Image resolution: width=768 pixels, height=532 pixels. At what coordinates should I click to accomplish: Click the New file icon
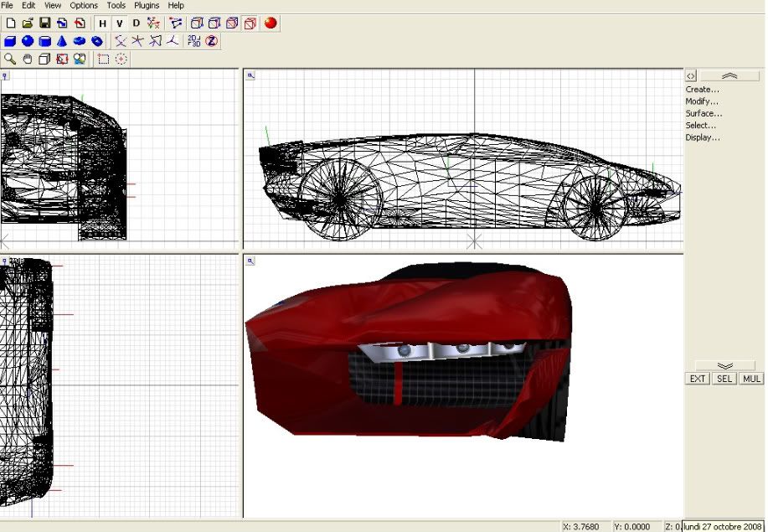(x=10, y=23)
